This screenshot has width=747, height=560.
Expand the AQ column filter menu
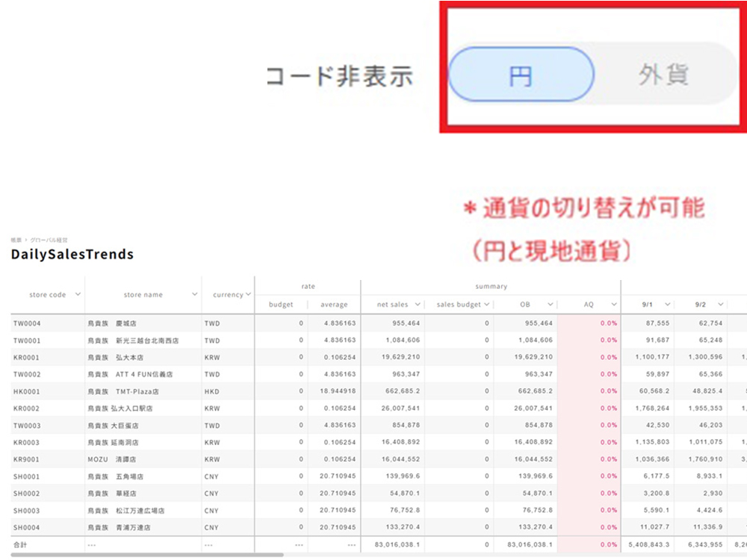[x=614, y=305]
